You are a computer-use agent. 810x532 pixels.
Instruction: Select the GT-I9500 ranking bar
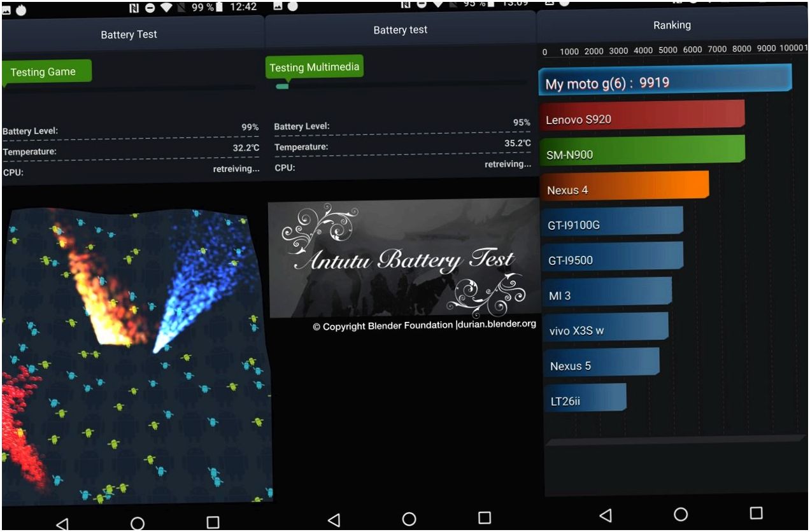(x=613, y=258)
